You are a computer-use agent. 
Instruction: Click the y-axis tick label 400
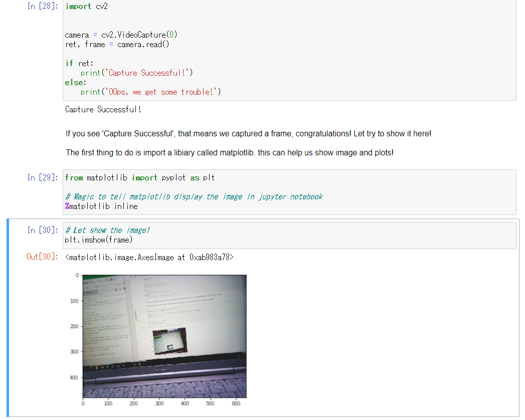(x=74, y=377)
